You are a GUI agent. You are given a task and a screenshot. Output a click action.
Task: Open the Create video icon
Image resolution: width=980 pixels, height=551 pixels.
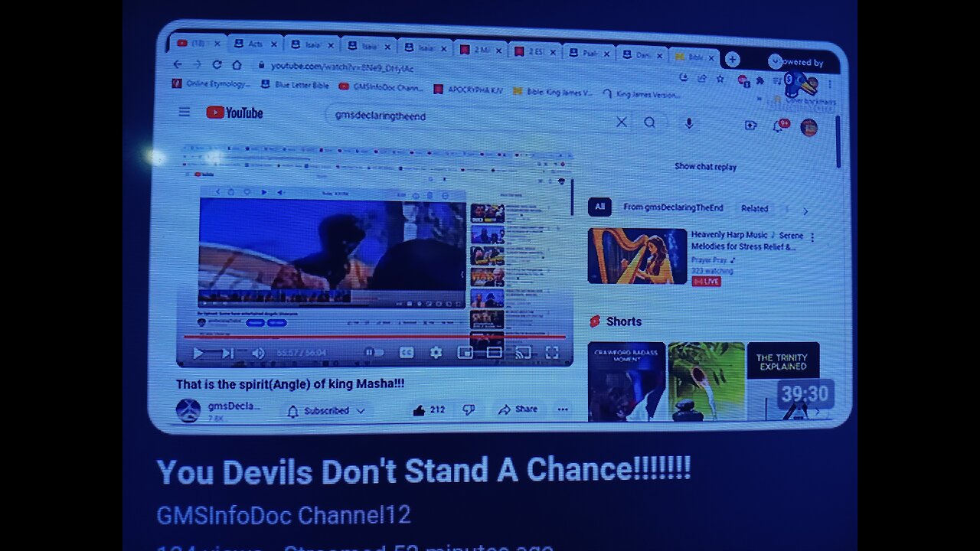click(750, 126)
